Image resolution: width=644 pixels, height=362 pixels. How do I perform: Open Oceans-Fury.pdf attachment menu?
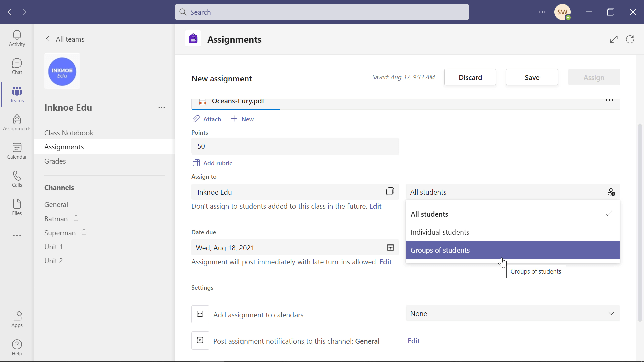[609, 100]
